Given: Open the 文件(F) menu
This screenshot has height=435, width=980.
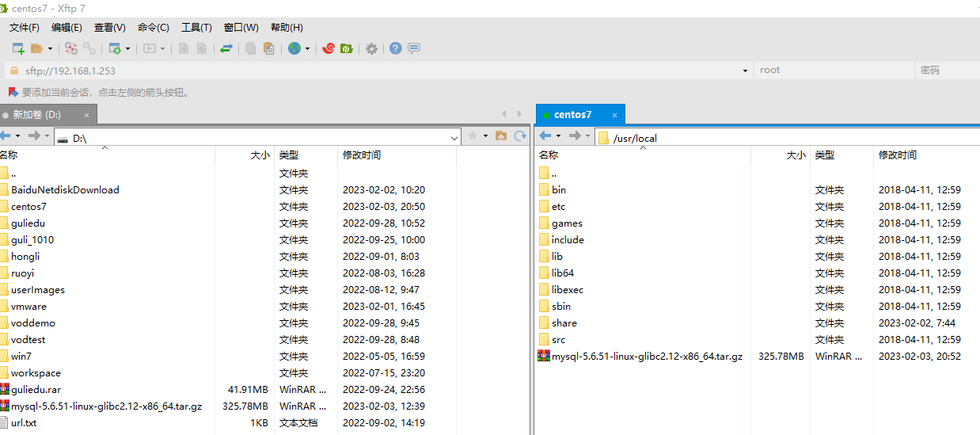Looking at the screenshot, I should pyautogui.click(x=25, y=28).
